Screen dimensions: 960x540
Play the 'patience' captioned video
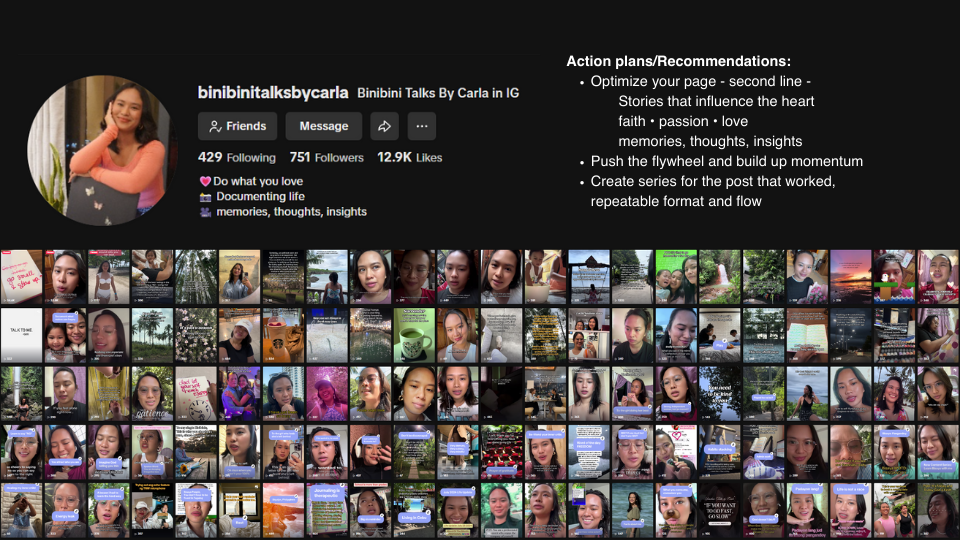tap(152, 393)
